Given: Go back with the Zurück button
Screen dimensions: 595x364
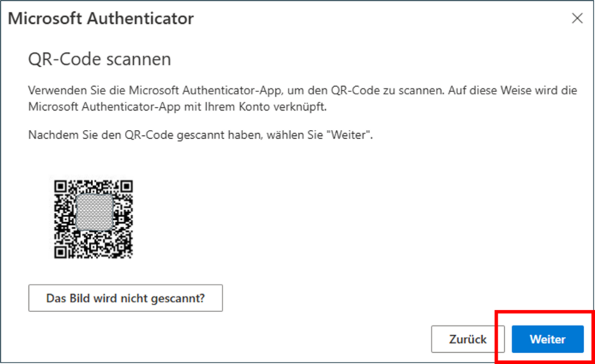Looking at the screenshot, I should tap(468, 339).
